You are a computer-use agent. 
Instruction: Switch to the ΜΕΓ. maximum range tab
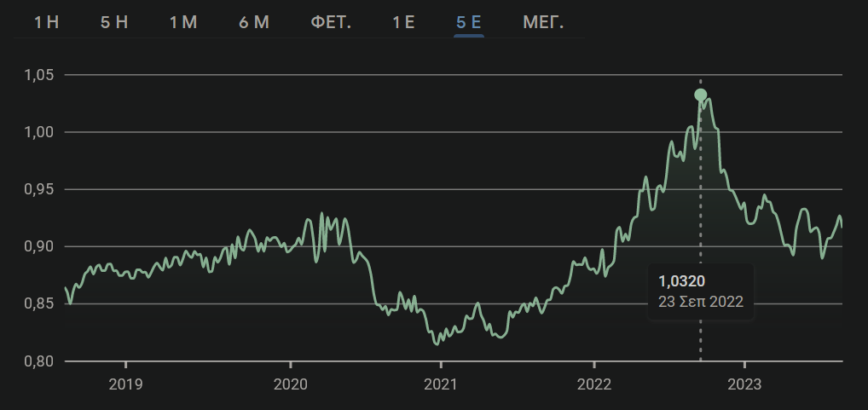coord(543,23)
